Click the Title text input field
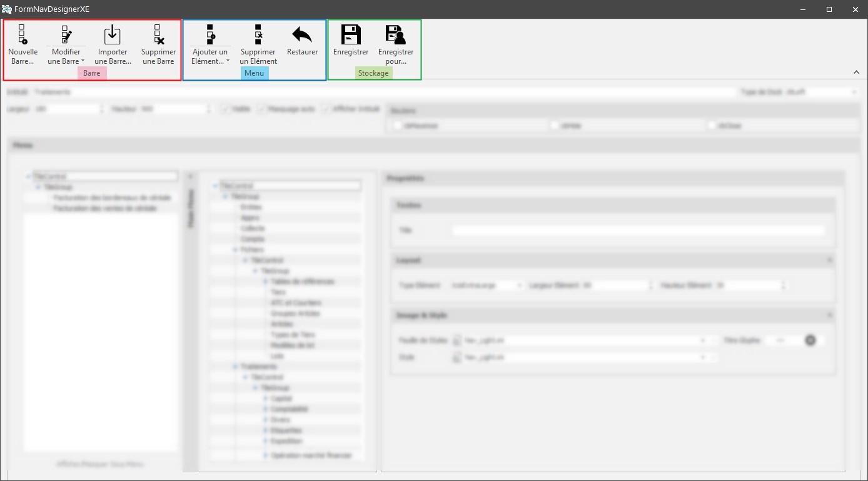 pyautogui.click(x=638, y=230)
